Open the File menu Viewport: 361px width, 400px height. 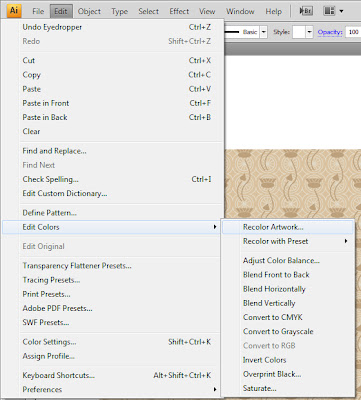(x=38, y=11)
